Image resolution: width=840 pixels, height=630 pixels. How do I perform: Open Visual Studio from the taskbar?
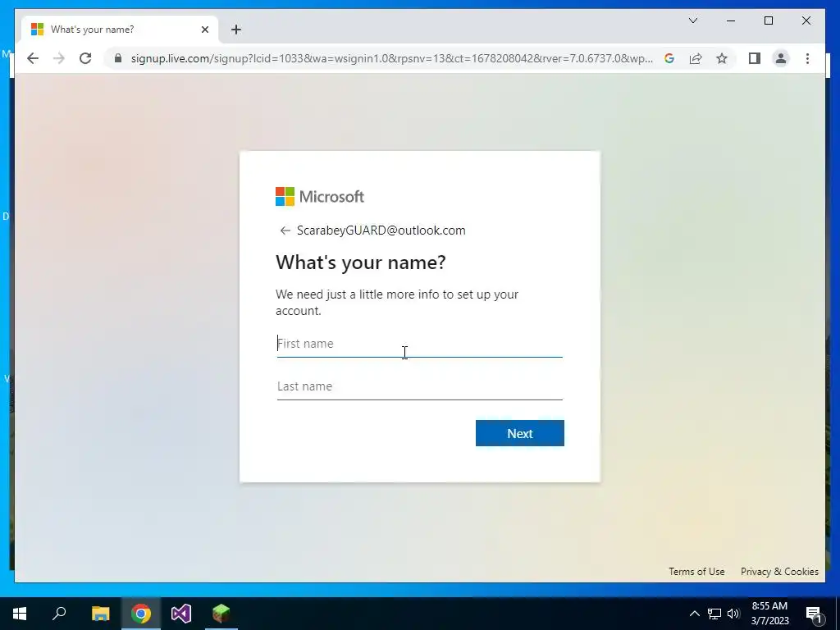pyautogui.click(x=181, y=614)
